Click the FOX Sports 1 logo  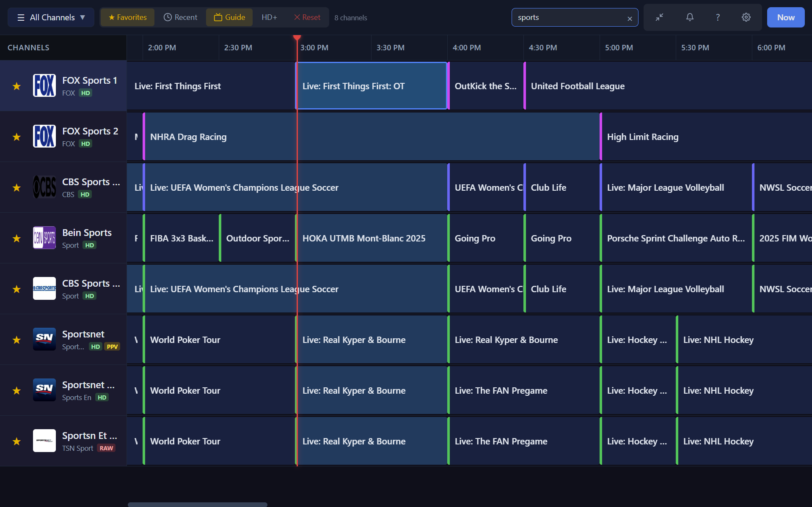coord(44,85)
